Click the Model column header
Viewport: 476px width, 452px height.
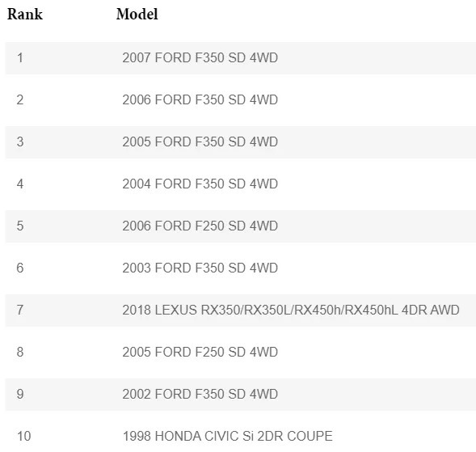tap(137, 14)
